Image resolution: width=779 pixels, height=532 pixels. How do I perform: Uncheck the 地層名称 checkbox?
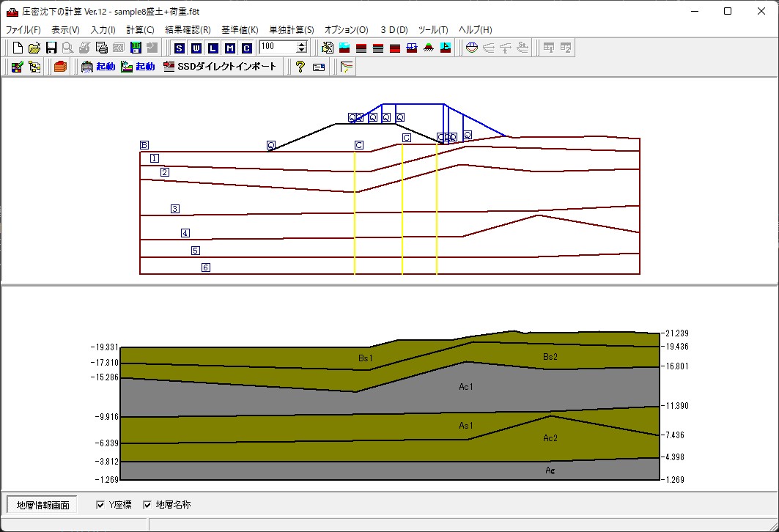147,505
